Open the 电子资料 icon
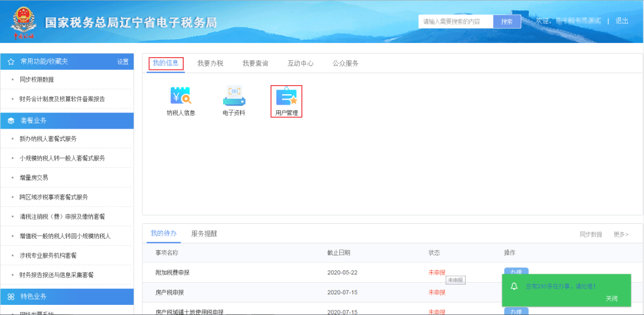Image resolution: width=644 pixels, height=315 pixels. click(234, 95)
